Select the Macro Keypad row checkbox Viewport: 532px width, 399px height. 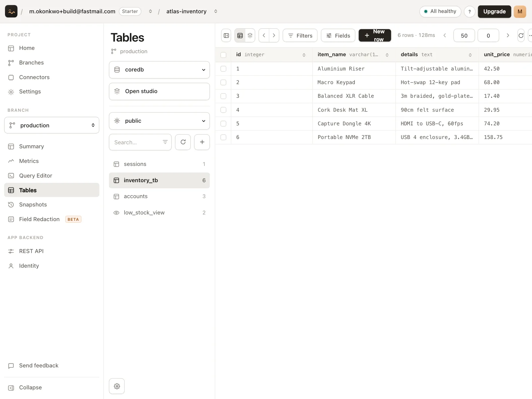(223, 82)
